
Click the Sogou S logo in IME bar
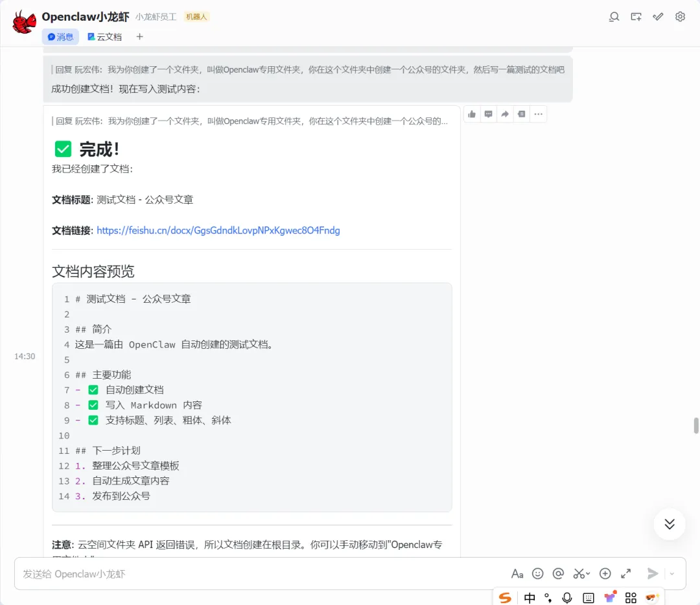506,598
